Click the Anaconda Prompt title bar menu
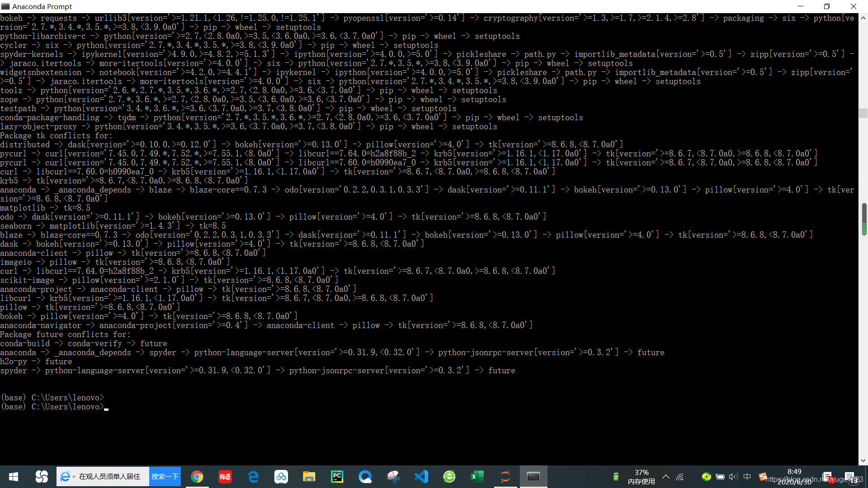This screenshot has width=868, height=488. point(6,6)
